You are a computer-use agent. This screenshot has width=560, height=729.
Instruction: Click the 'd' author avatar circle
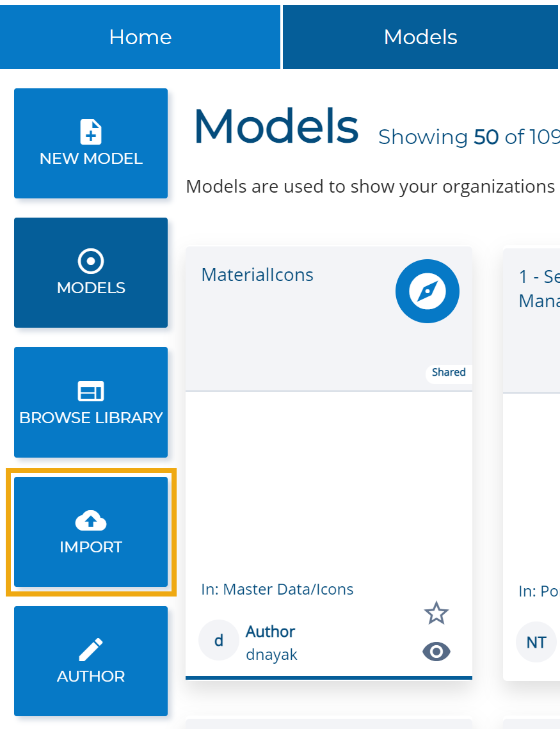pyautogui.click(x=218, y=641)
